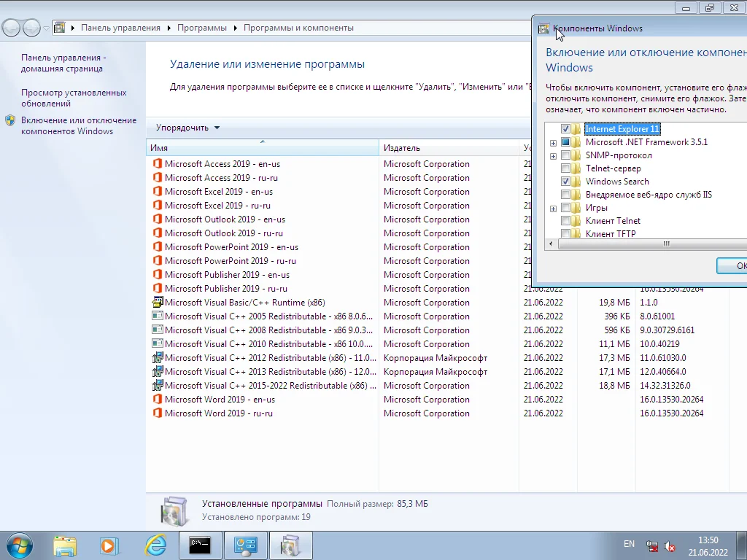Click the Microsoft Outlook 2019 en-us icon
The height and width of the screenshot is (560, 747).
pos(158,219)
